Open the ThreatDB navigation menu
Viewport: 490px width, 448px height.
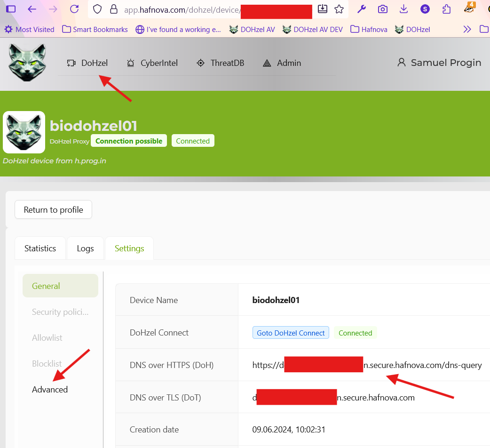point(220,63)
